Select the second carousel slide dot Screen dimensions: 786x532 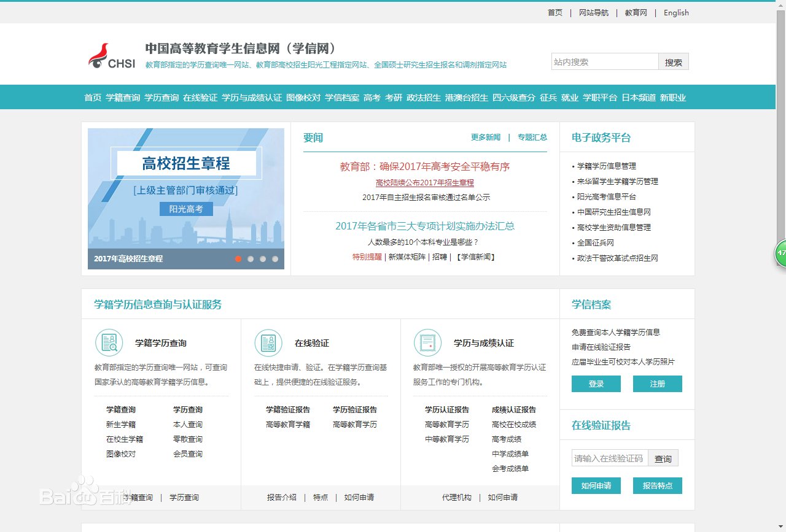click(250, 259)
